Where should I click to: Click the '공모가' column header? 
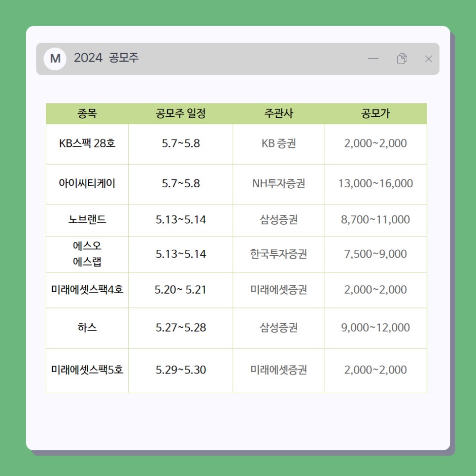(375, 113)
